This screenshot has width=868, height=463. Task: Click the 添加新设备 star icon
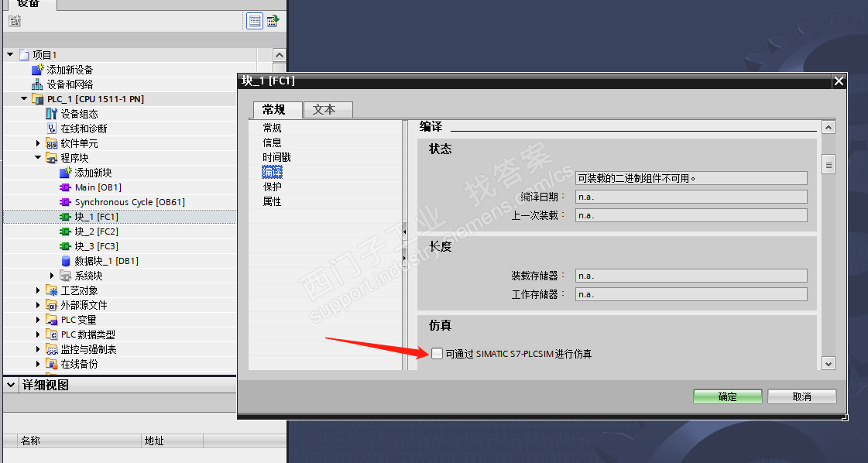(x=37, y=70)
